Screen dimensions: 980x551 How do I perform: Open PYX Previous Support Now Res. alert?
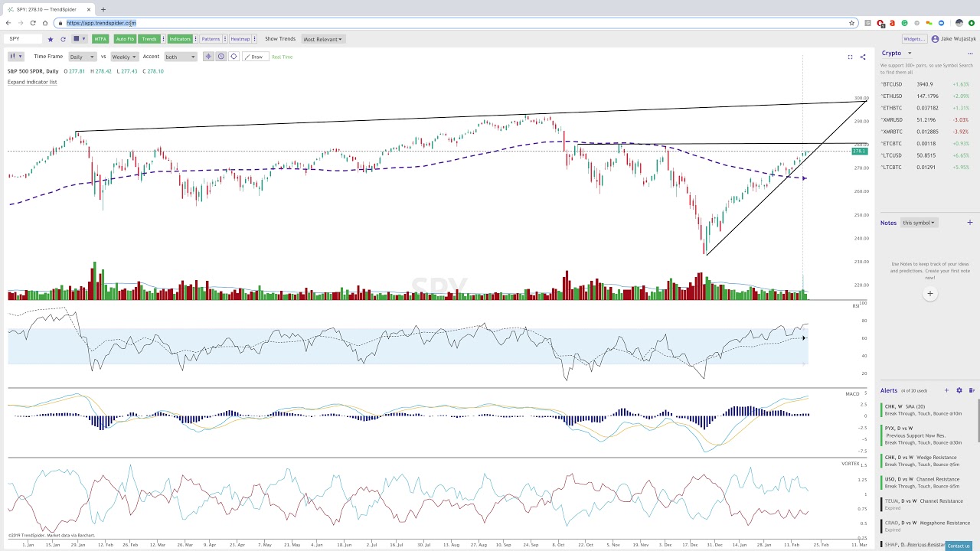pyautogui.click(x=926, y=435)
